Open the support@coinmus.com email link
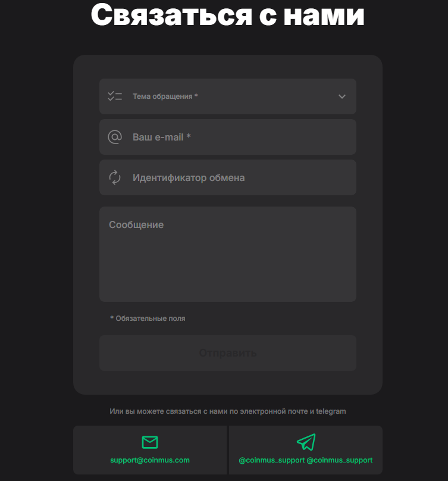 click(x=150, y=460)
